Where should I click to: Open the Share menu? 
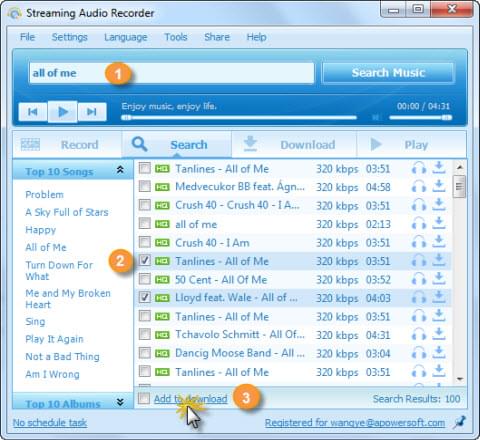[217, 37]
